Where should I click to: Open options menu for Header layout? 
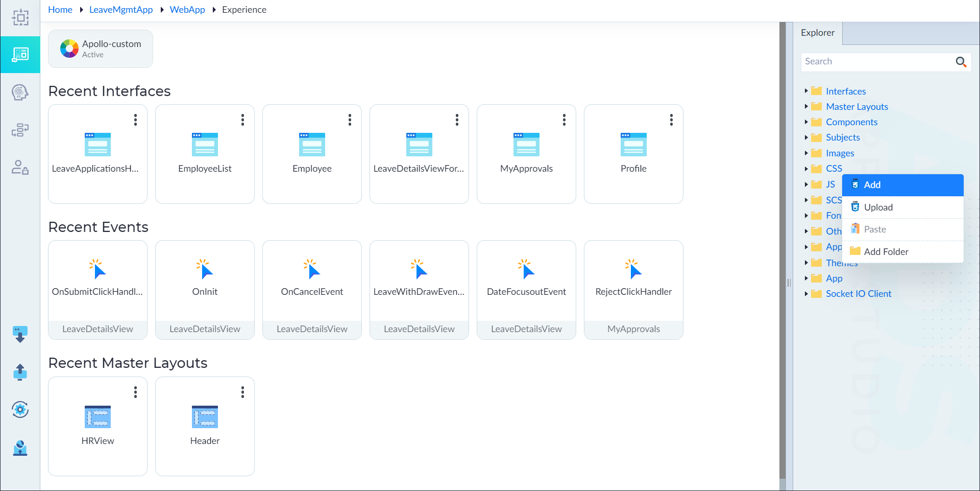pos(242,392)
